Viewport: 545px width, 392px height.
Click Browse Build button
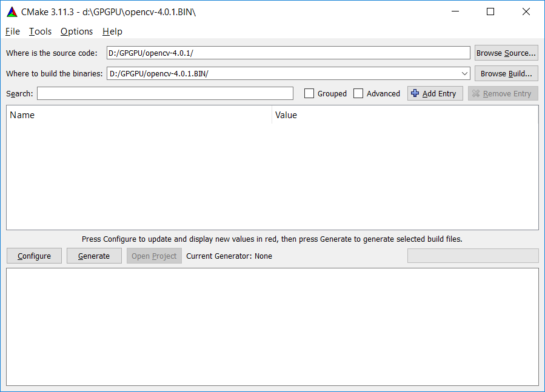pyautogui.click(x=506, y=74)
